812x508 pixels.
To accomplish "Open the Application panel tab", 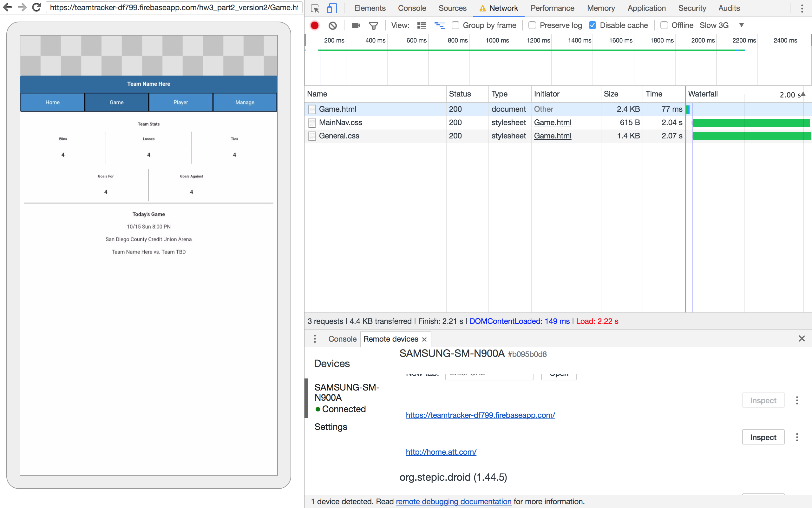I will (646, 8).
